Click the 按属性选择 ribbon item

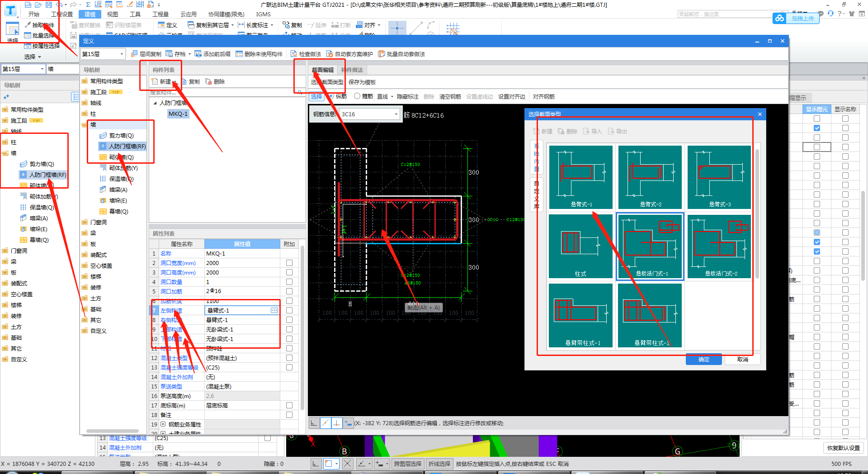[x=42, y=46]
